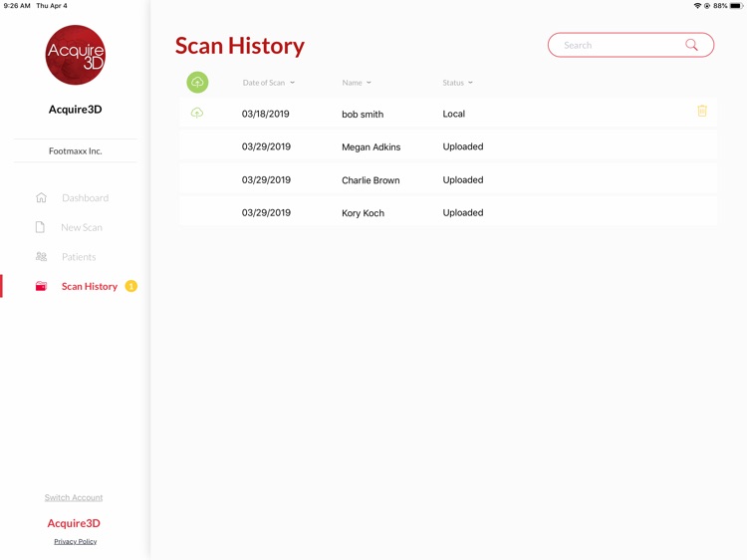
Task: Click the Patients people icon
Action: click(x=42, y=256)
